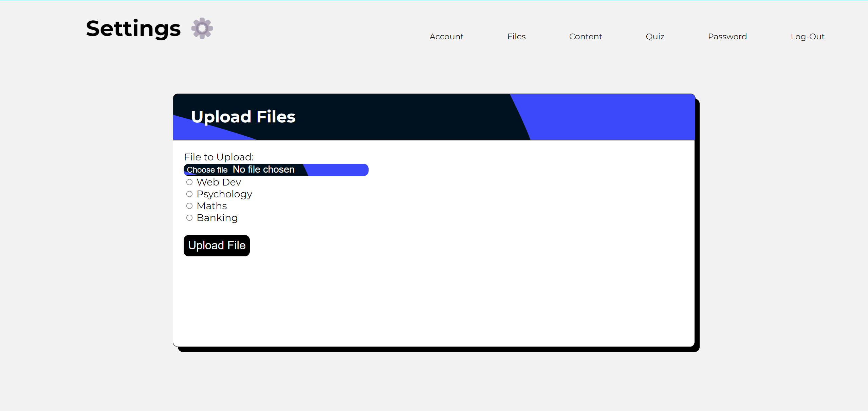
Task: Open the Content section
Action: [586, 36]
